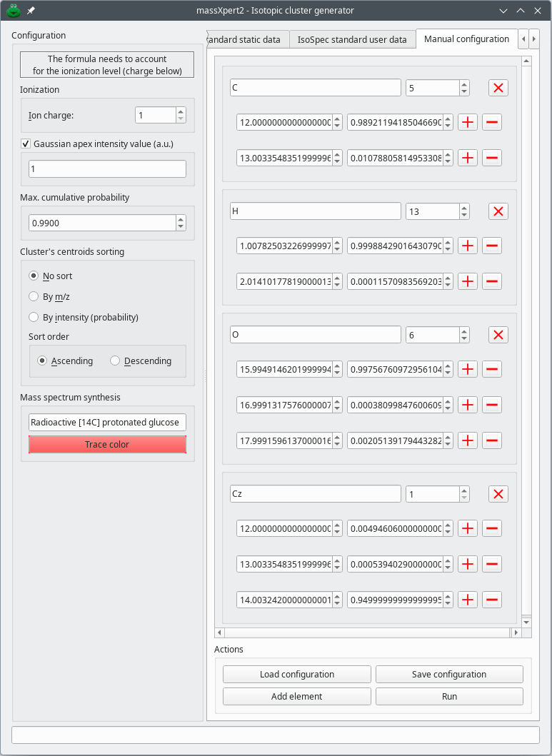Select By intensity (probability) sorting
This screenshot has height=756, width=552.
(x=34, y=317)
